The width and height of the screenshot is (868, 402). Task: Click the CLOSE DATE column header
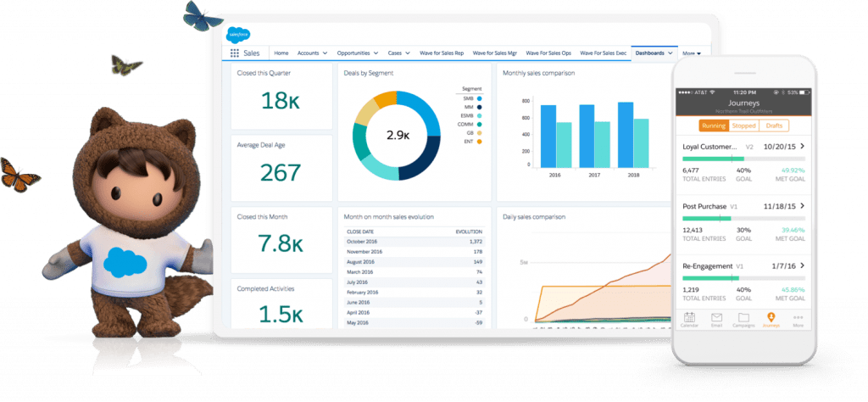click(x=359, y=232)
